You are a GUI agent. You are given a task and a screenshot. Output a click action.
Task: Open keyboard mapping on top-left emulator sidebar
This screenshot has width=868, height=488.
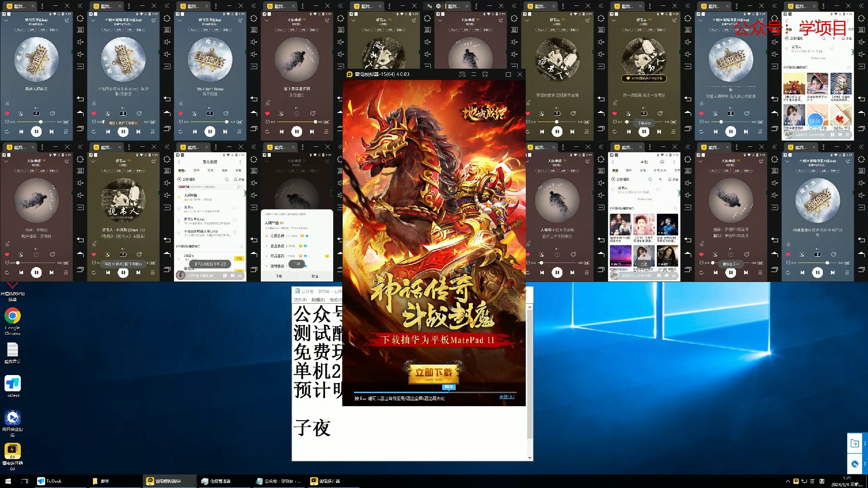pos(80,30)
